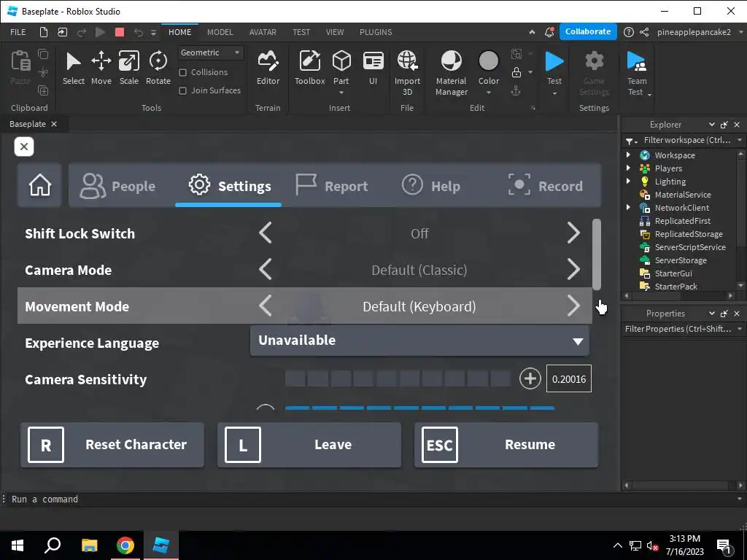Viewport: 747px width, 560px height.
Task: Expand the Players tree item
Action: tap(628, 168)
